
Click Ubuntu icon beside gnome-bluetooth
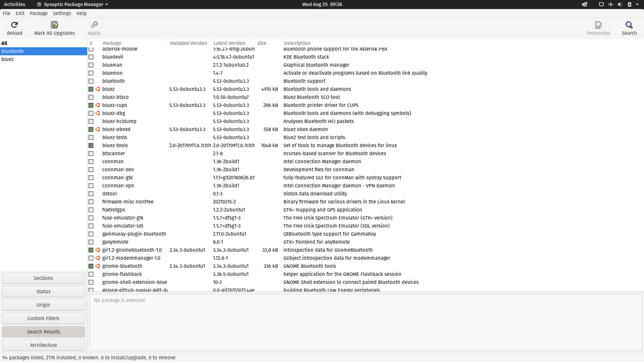pos(98,266)
